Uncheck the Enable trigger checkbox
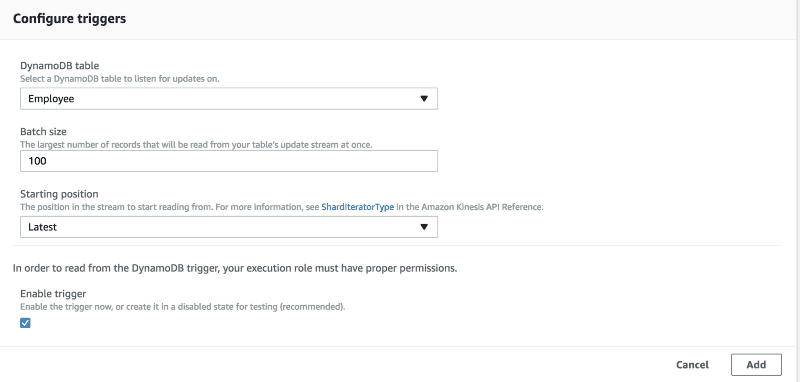This screenshot has width=800, height=382. coord(26,323)
